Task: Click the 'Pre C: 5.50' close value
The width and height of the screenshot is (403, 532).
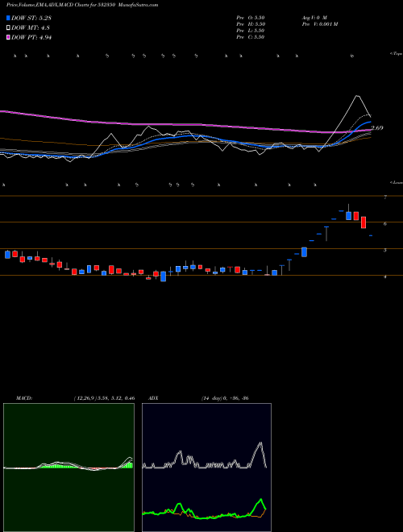Action: pyautogui.click(x=251, y=37)
